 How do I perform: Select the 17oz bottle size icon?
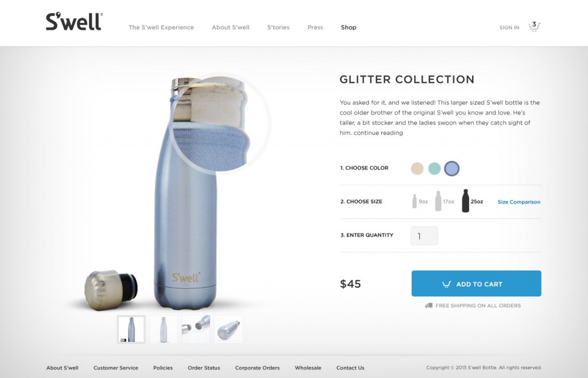tap(438, 201)
